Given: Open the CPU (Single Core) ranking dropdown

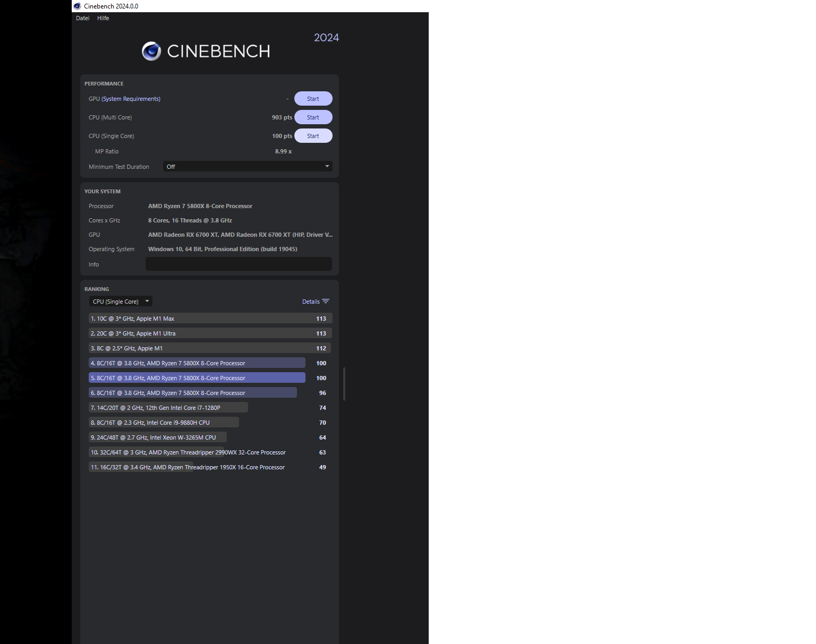Looking at the screenshot, I should point(121,301).
